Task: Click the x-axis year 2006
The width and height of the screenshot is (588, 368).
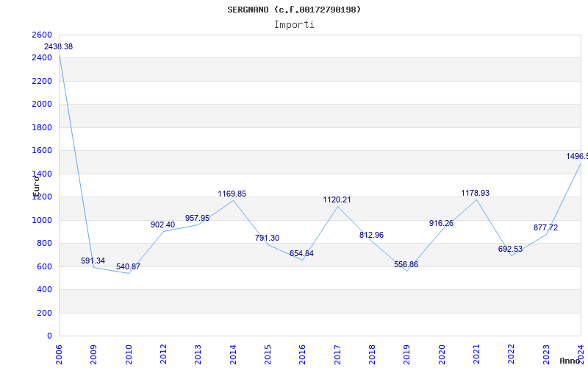Action: (59, 354)
